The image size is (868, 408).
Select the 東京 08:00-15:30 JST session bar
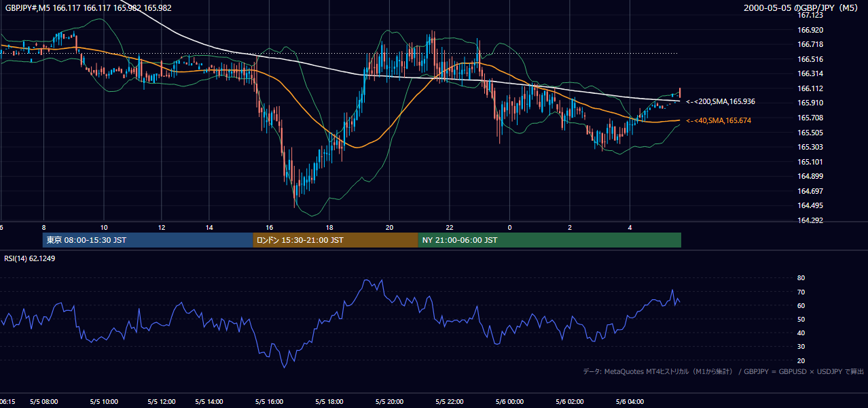click(x=147, y=240)
